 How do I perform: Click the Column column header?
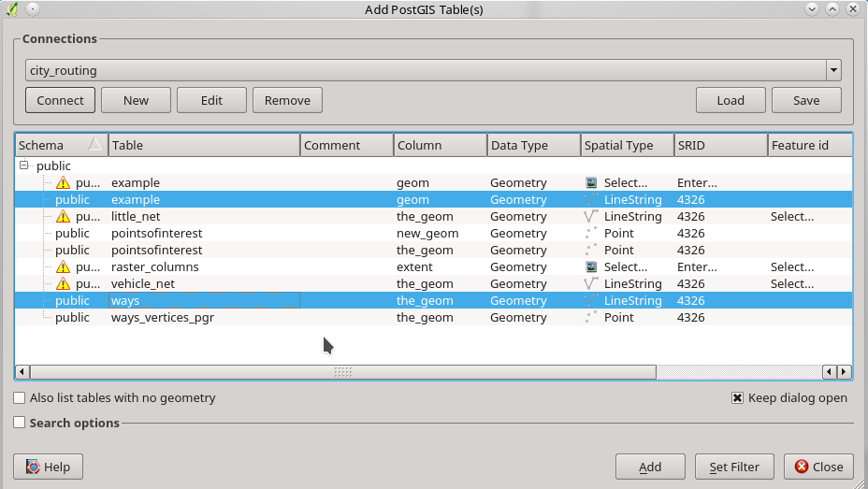(x=441, y=145)
